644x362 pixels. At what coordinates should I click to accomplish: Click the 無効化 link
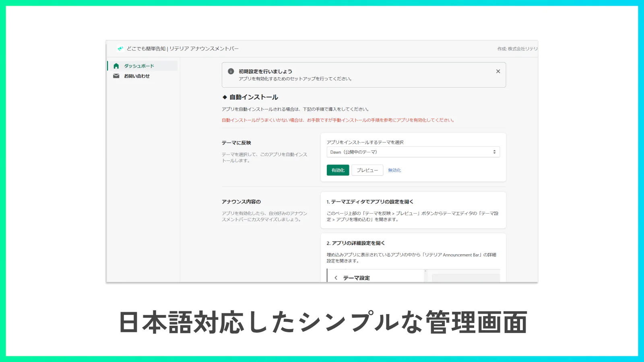point(394,171)
